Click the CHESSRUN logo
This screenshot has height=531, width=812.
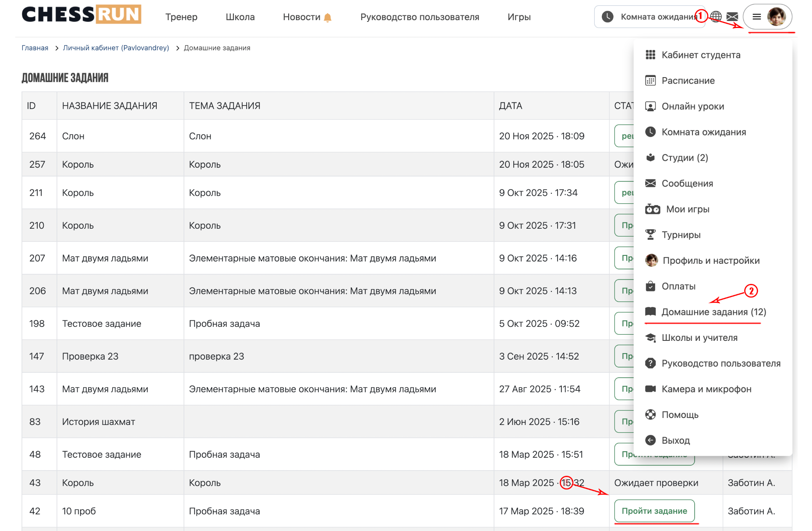coord(81,14)
